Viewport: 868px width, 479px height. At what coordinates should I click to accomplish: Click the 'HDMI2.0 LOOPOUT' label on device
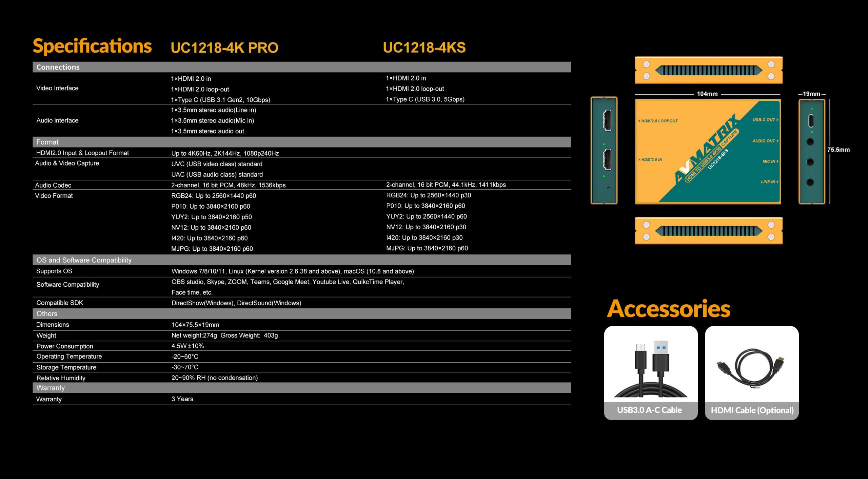[x=658, y=121]
